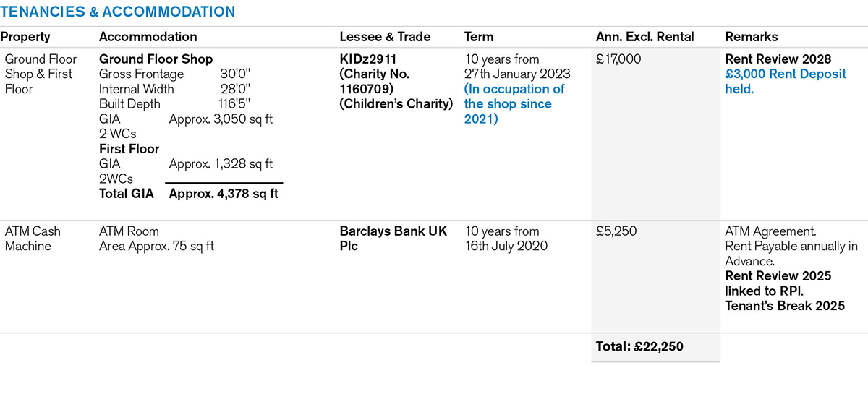Viewport: 868px width, 394px height.
Task: Click the Barclays Bank UK Plc entry
Action: coord(393,239)
